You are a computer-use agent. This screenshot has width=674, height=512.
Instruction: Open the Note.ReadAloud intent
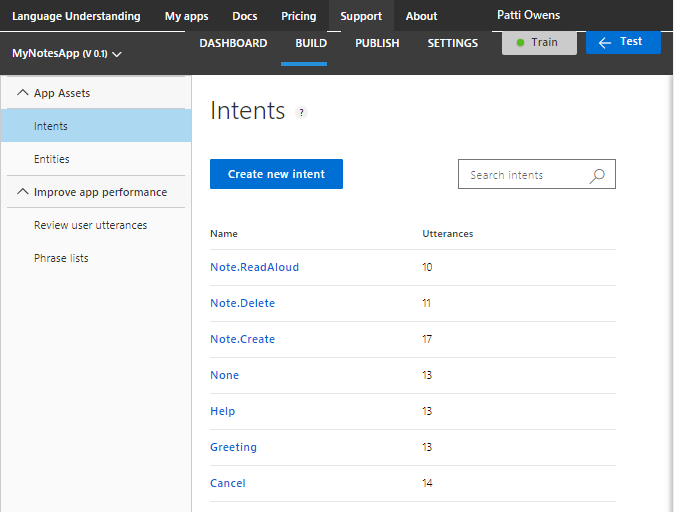(x=254, y=267)
